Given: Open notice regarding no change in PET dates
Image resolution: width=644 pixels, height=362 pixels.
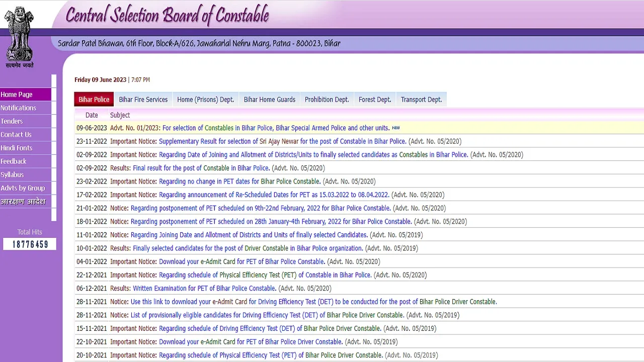Looking at the screenshot, I should click(x=239, y=182).
